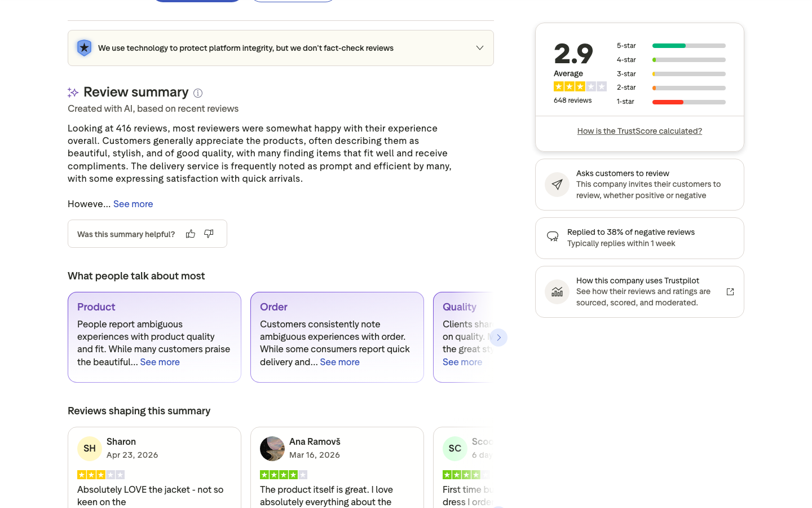Viewport: 812px width, 508px height.
Task: Click Sharon's three-star rating
Action: [101, 475]
